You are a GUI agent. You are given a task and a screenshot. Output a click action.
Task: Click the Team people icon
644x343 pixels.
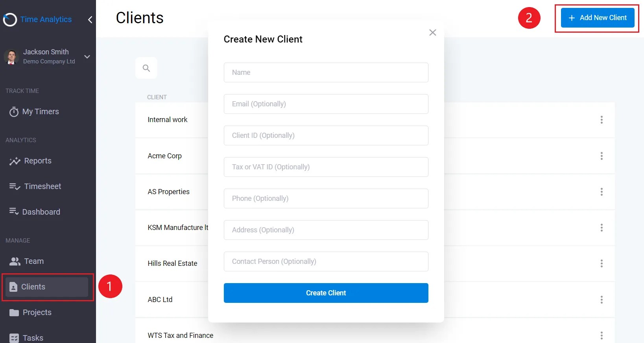pyautogui.click(x=15, y=261)
